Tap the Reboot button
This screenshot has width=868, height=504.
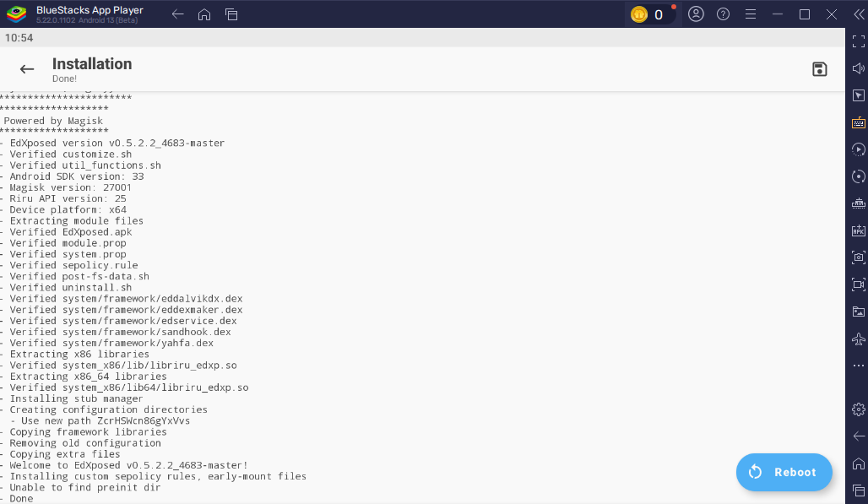(784, 472)
